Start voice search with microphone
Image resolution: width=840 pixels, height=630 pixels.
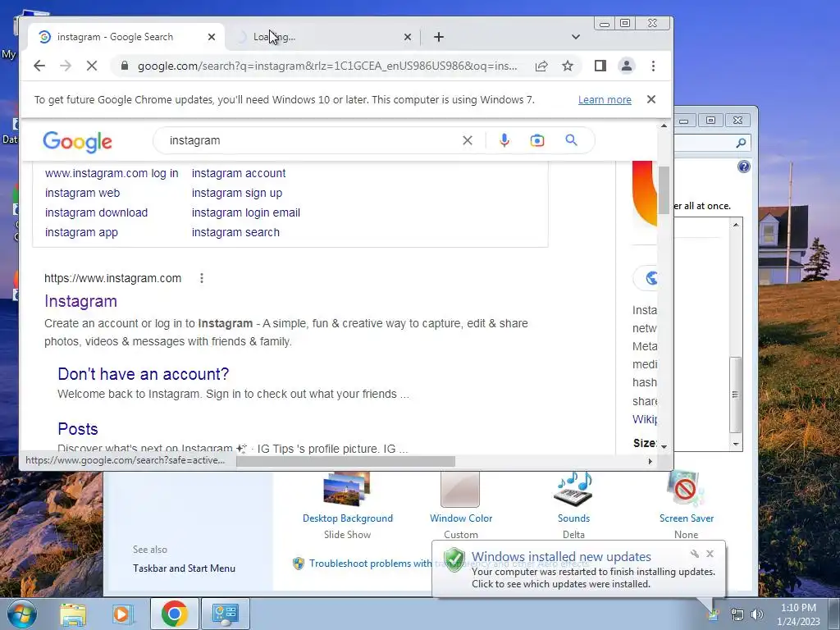[x=504, y=140]
